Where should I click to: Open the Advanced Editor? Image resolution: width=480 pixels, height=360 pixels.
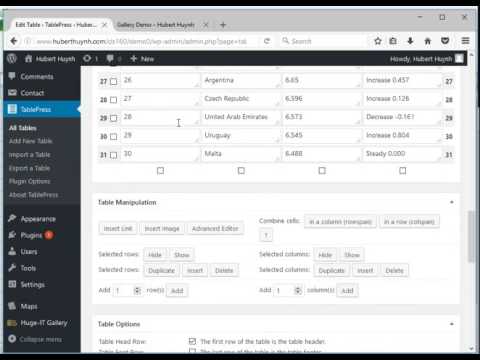[x=215, y=228]
